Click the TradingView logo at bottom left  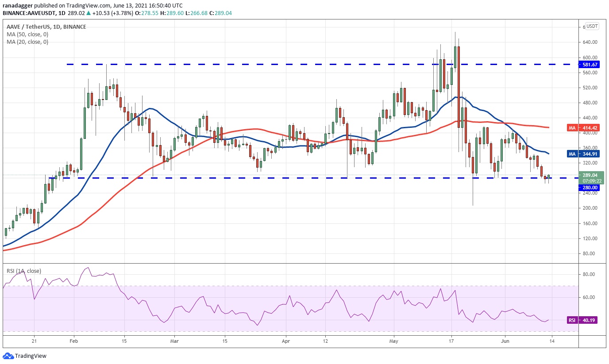coord(24,356)
